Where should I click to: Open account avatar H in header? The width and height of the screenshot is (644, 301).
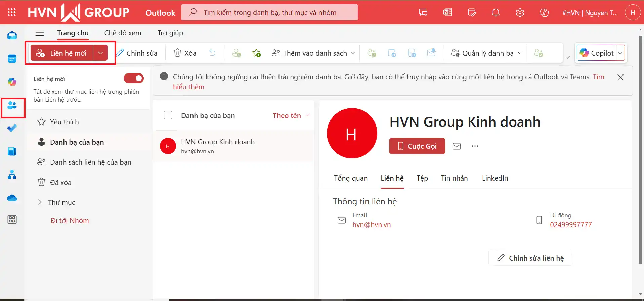[x=633, y=13]
